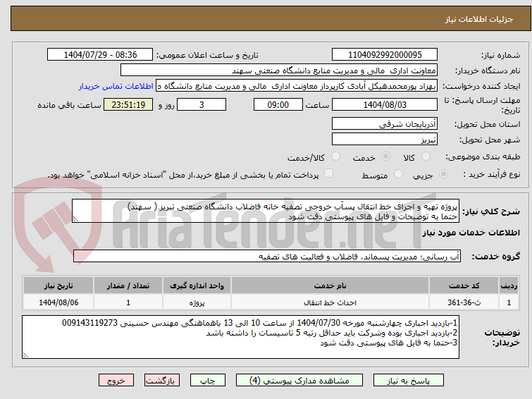Click the ردیف column header
The height and width of the screenshot is (399, 532).
509,286
